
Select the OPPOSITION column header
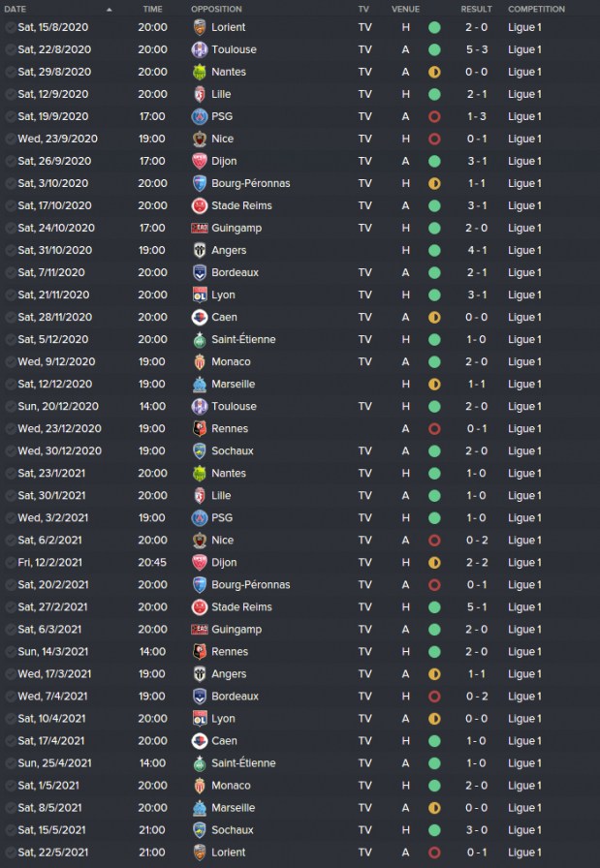pyautogui.click(x=213, y=9)
